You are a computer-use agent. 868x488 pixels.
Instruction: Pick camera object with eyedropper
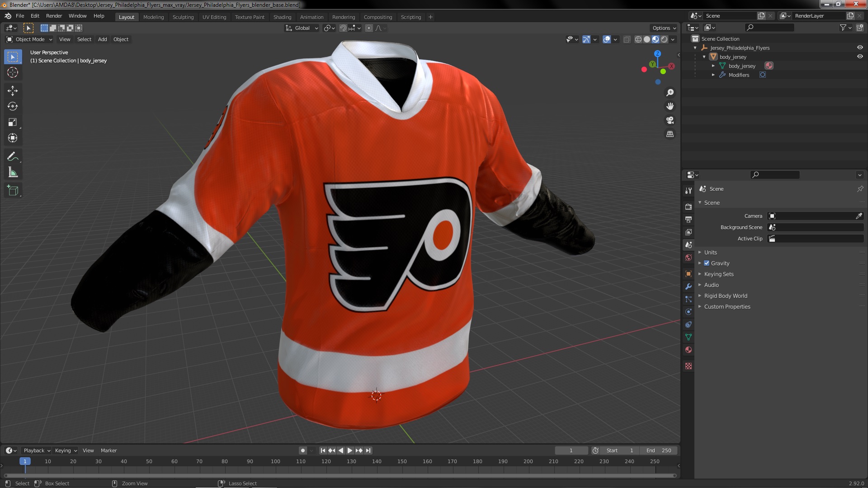pos(859,216)
